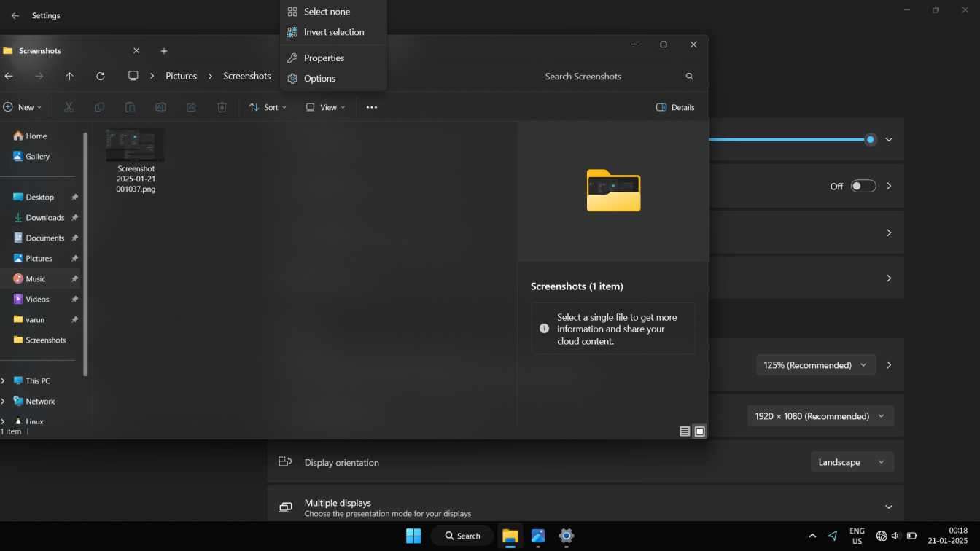The width and height of the screenshot is (980, 551).
Task: Click the This PC monitor icon in address bar
Action: point(133,76)
